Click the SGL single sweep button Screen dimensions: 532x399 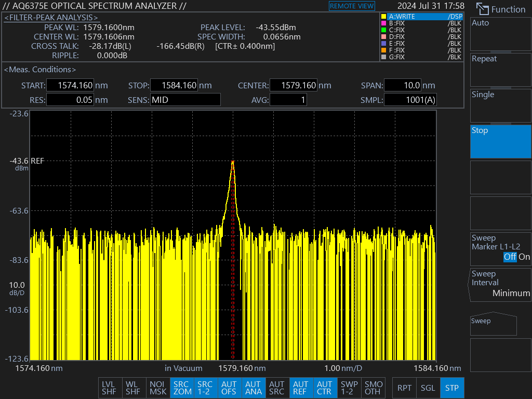click(428, 388)
